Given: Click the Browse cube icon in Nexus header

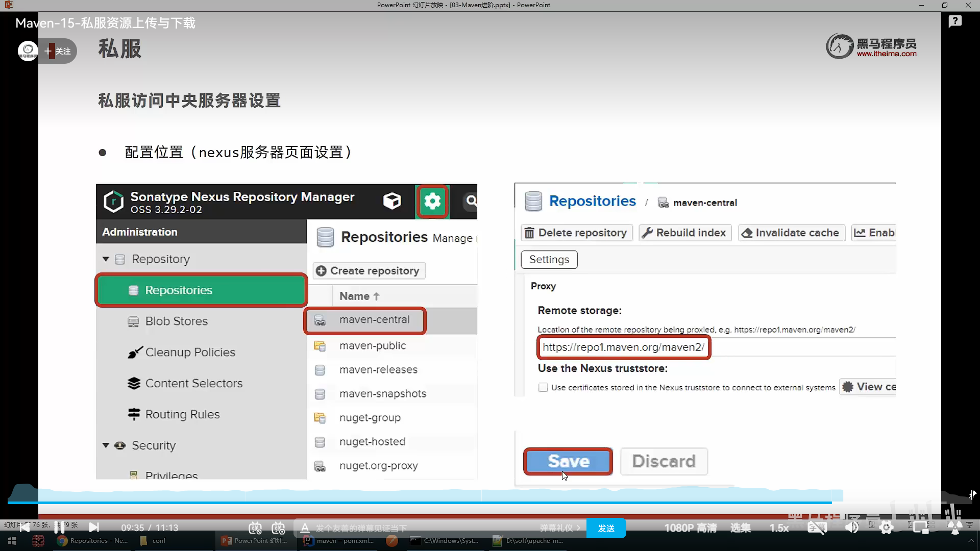Looking at the screenshot, I should pos(392,201).
